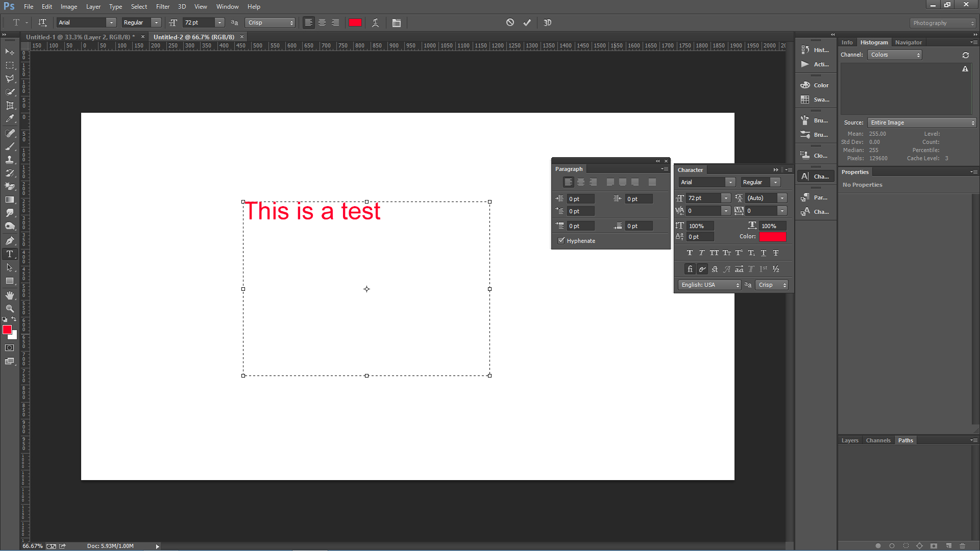Toggle Underline in Character panel
Viewport: 980px width, 551px height.
pyautogui.click(x=764, y=253)
